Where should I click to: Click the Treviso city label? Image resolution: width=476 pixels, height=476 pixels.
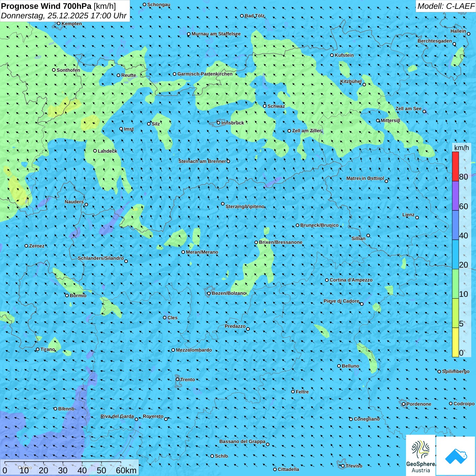point(354,466)
